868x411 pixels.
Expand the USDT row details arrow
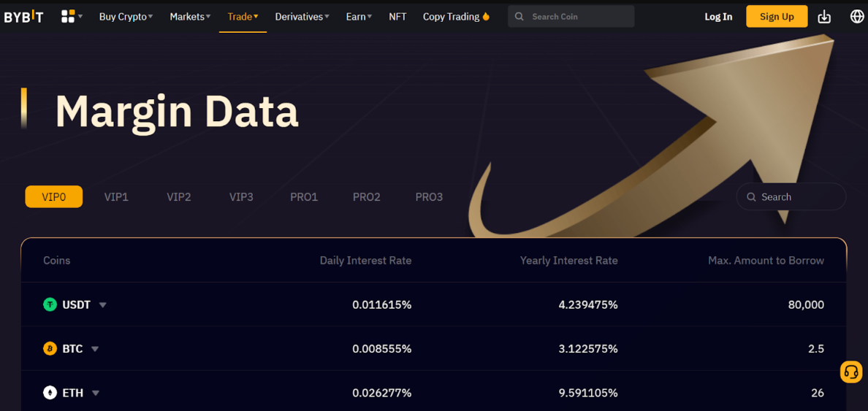click(103, 305)
